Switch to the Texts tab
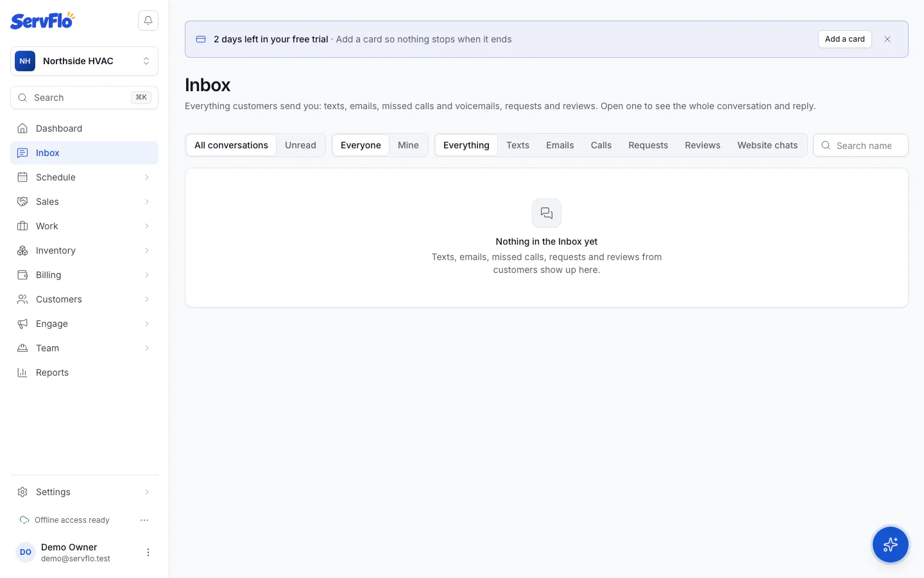Screen dimensions: 924x578 point(518,145)
